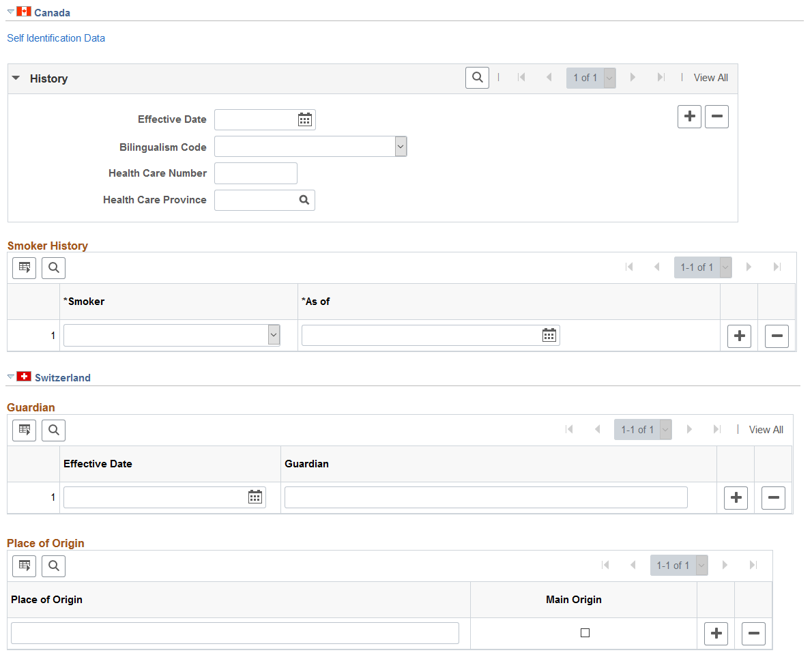Image resolution: width=812 pixels, height=657 pixels.
Task: Open the Smoker dropdown list
Action: pyautogui.click(x=274, y=335)
